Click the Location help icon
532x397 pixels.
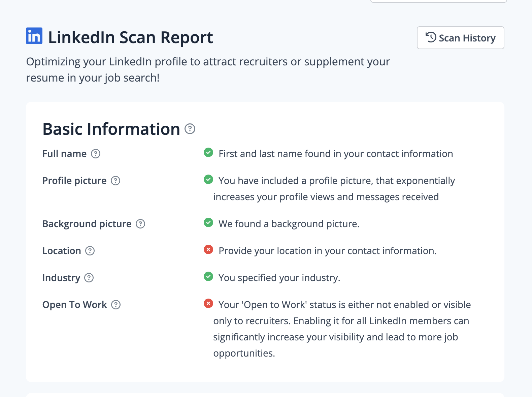pyautogui.click(x=90, y=251)
